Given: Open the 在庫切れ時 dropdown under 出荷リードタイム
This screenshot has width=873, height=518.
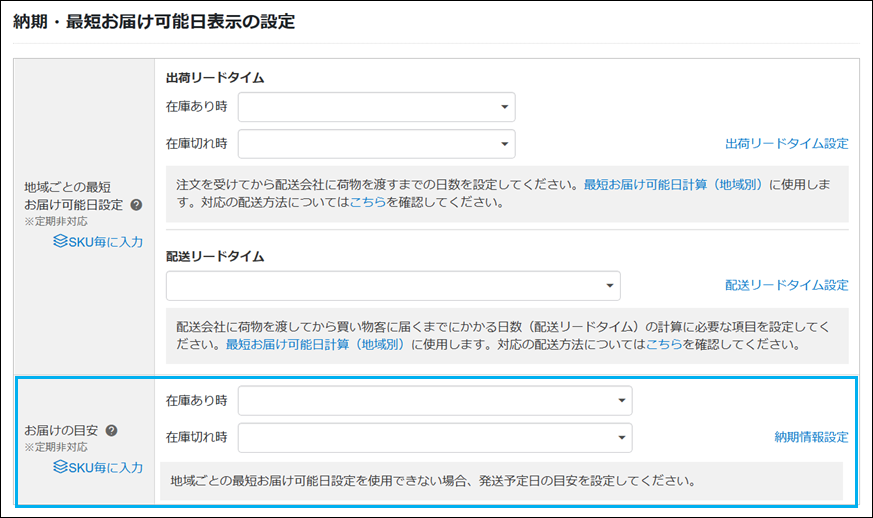Looking at the screenshot, I should 376,144.
